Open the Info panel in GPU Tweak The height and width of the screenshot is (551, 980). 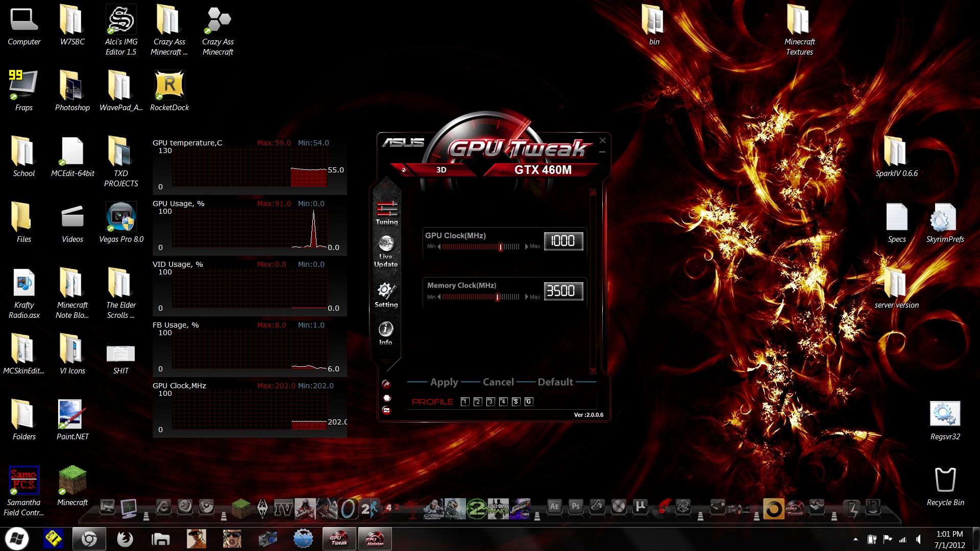click(x=386, y=334)
